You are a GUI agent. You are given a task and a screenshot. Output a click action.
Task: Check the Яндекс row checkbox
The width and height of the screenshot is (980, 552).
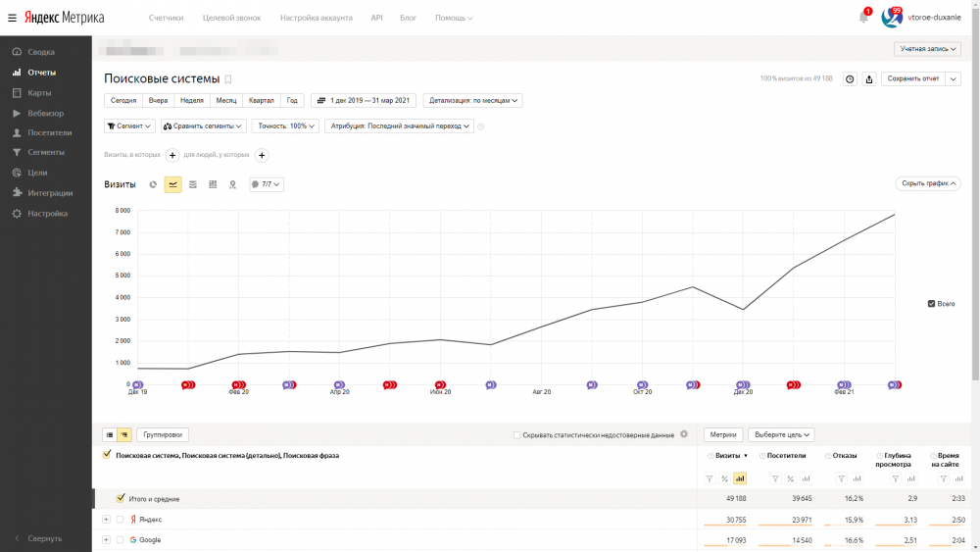pyautogui.click(x=120, y=520)
